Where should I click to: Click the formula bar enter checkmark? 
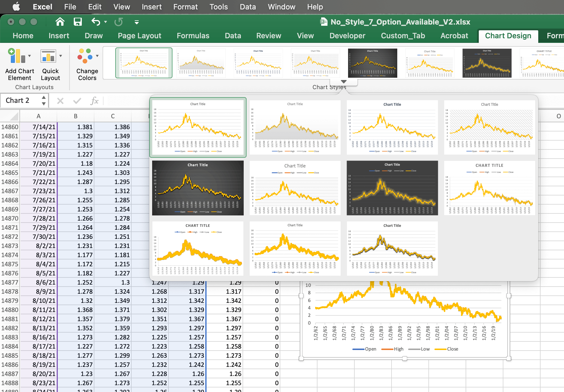coord(77,101)
